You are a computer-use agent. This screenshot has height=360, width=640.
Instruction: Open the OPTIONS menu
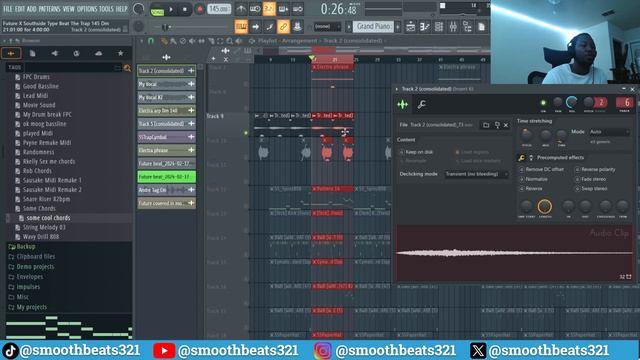pos(87,9)
